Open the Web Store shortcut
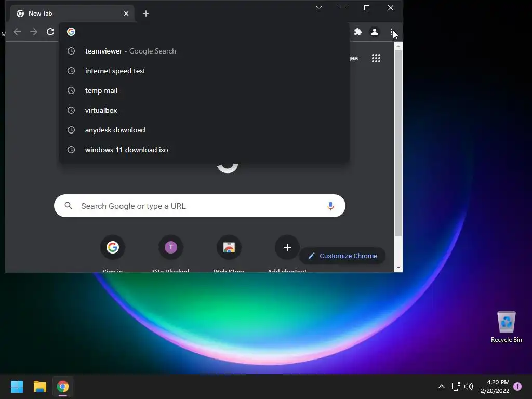This screenshot has width=532, height=399. (x=229, y=247)
